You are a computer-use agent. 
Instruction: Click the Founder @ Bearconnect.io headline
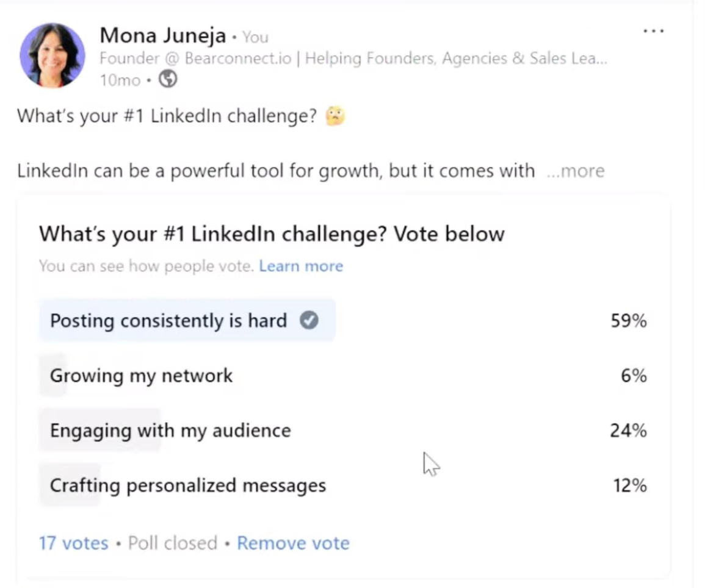point(353,59)
